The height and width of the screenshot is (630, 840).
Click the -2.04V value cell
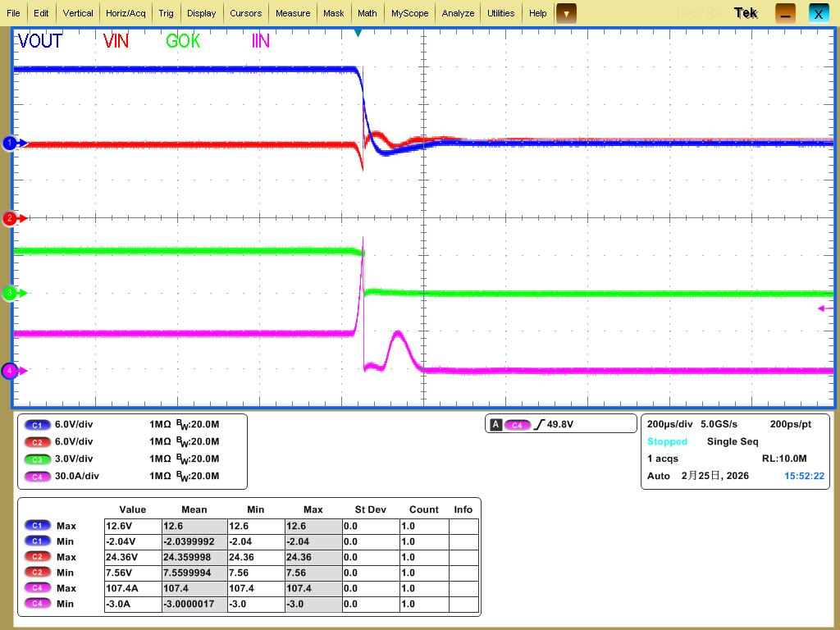[x=133, y=541]
